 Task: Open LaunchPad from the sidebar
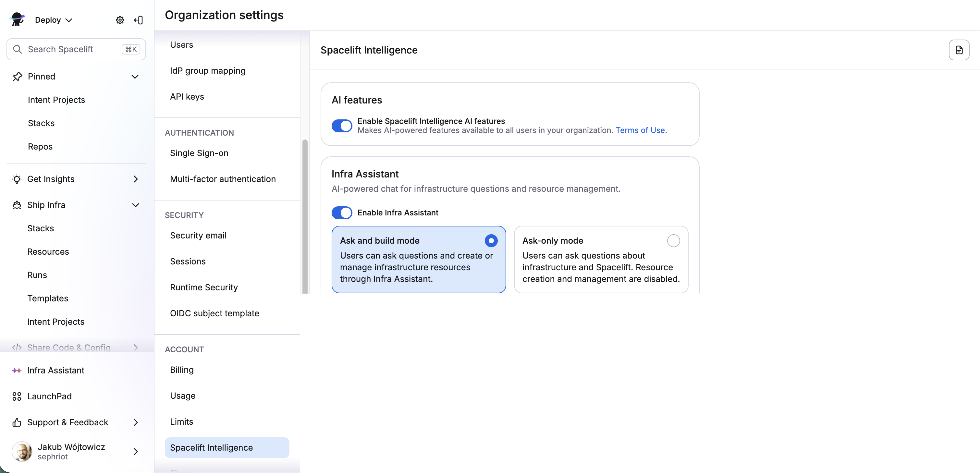point(49,396)
